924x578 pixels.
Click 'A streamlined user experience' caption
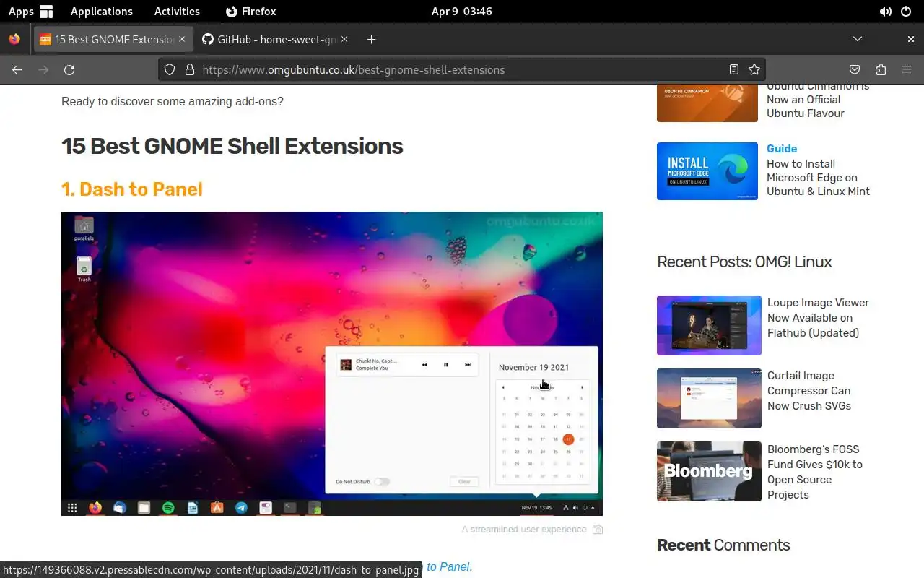524,530
